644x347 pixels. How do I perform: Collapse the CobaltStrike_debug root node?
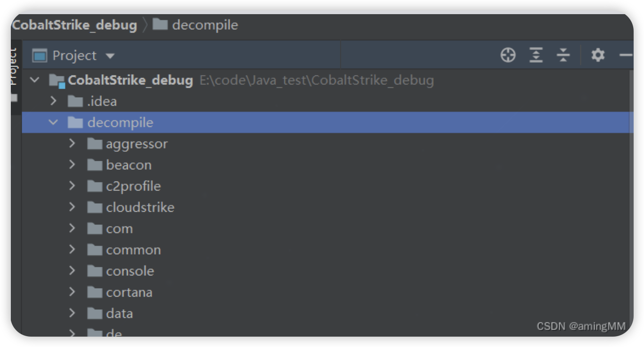coord(35,80)
